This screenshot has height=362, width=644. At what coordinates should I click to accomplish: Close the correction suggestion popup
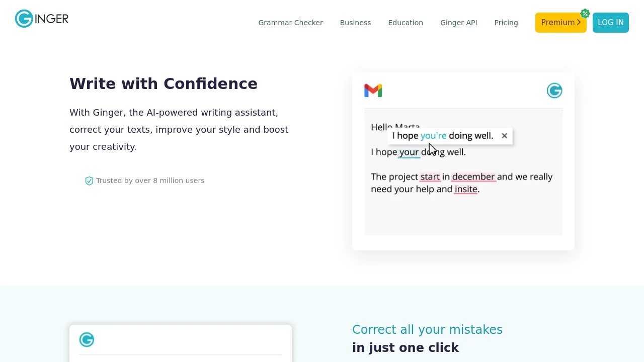[x=504, y=136]
